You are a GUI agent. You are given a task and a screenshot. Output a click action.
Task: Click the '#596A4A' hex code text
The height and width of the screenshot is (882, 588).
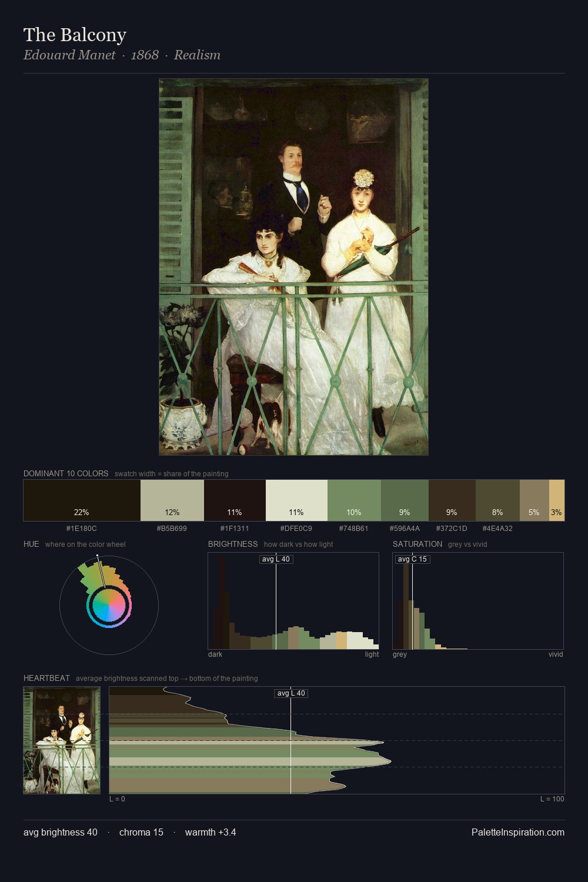[405, 529]
